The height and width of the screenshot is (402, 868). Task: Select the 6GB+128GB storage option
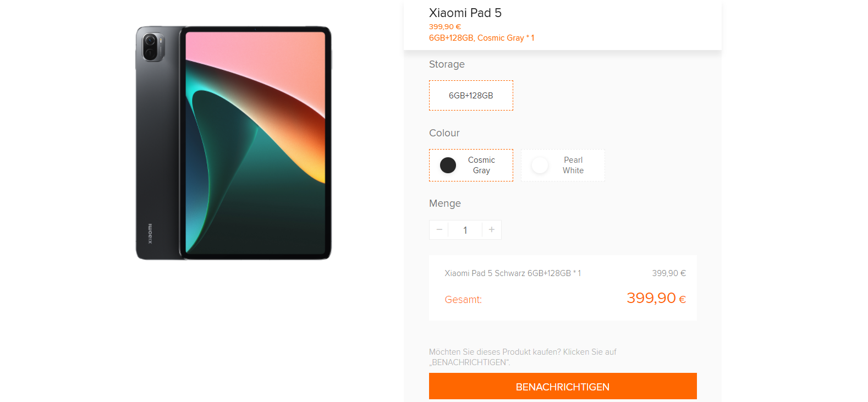[x=471, y=96]
